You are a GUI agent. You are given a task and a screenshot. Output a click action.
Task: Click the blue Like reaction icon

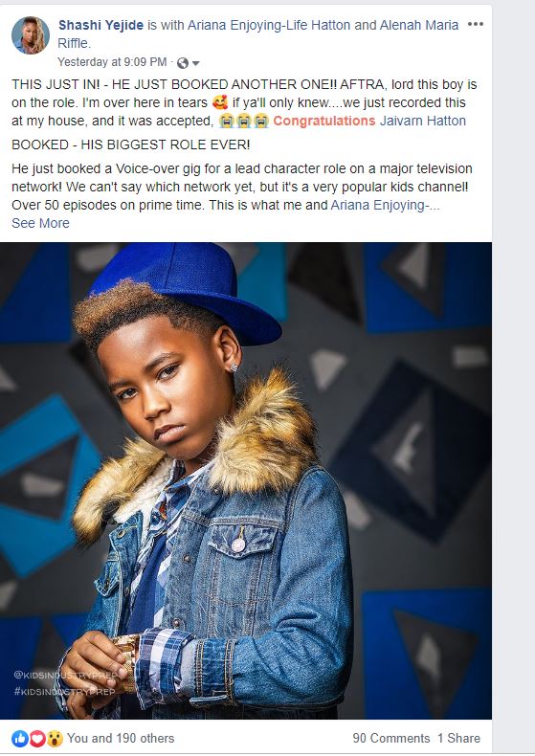pos(20,738)
